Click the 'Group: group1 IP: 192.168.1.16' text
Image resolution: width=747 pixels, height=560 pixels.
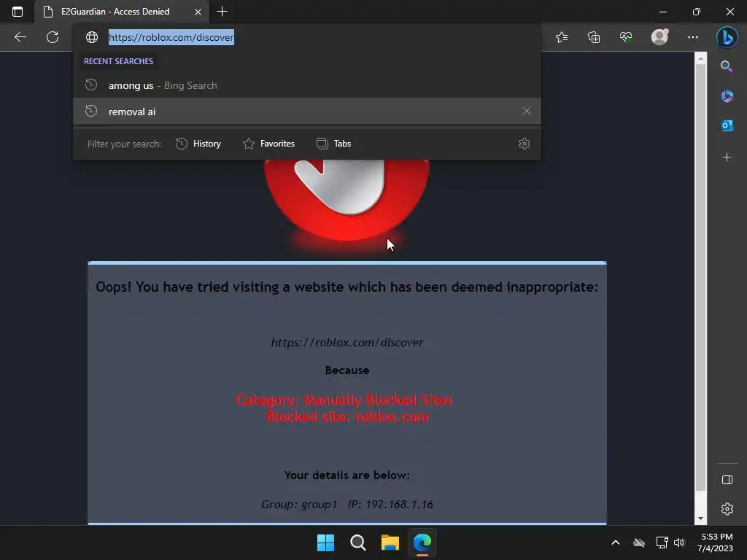click(x=347, y=505)
